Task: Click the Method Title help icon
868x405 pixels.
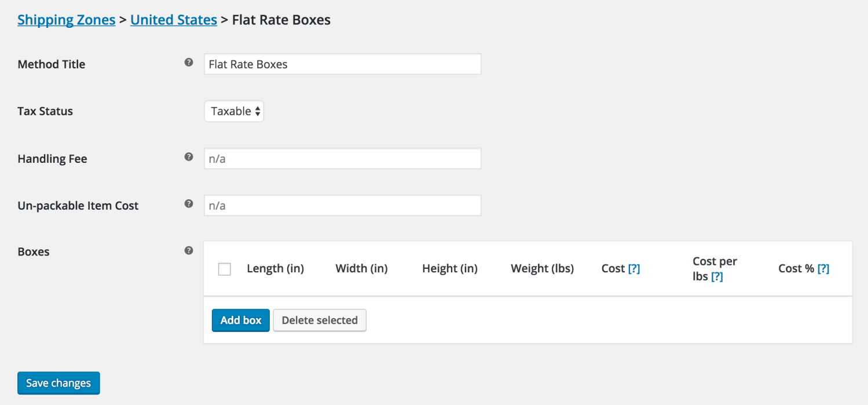Action: click(x=189, y=63)
